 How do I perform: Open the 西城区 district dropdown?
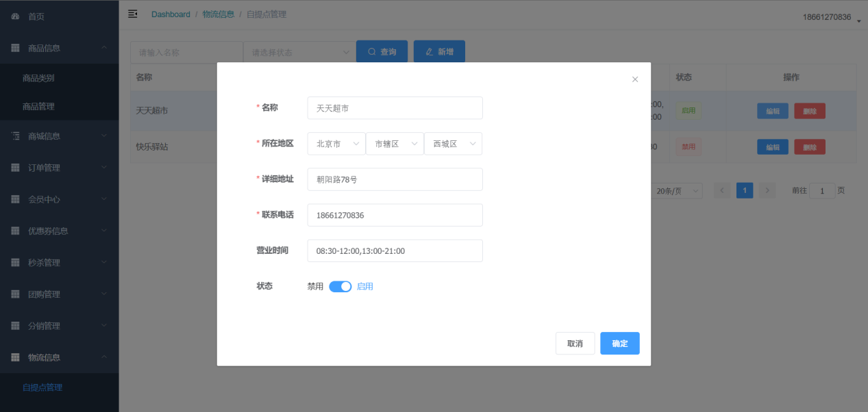click(x=453, y=144)
